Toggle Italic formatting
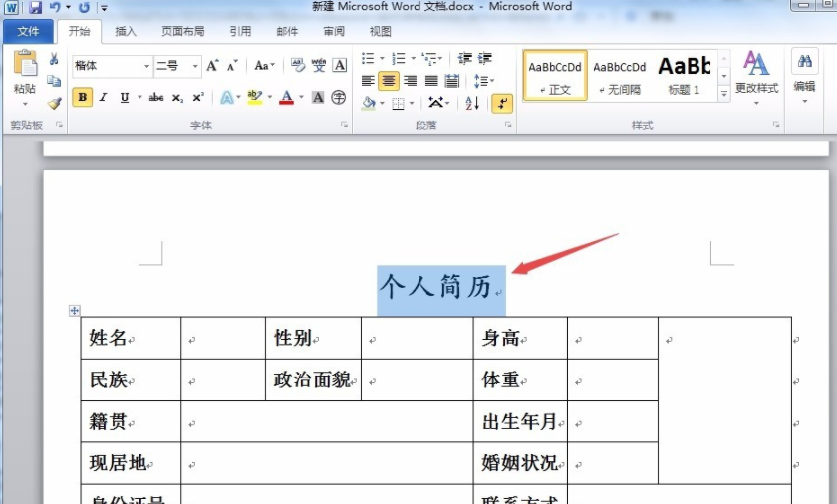 point(103,98)
